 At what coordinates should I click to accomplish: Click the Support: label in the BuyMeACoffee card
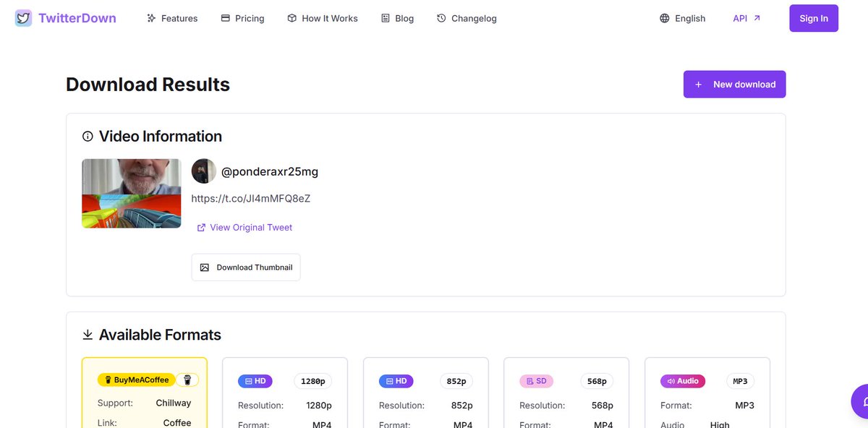point(116,403)
